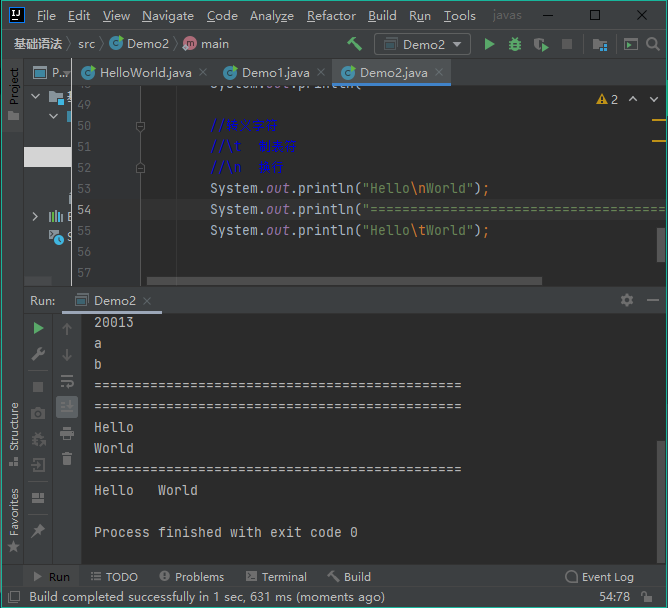Toggle scroll to end in the console
668x608 pixels.
pyautogui.click(x=67, y=407)
